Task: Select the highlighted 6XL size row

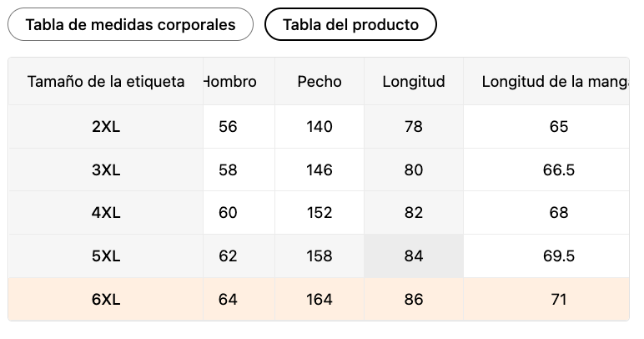Action: 319,299
